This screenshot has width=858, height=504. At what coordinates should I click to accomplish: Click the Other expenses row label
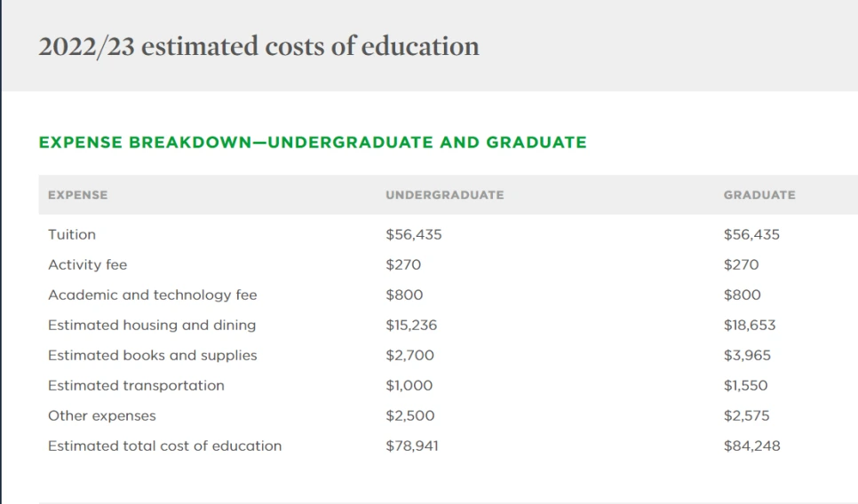101,416
